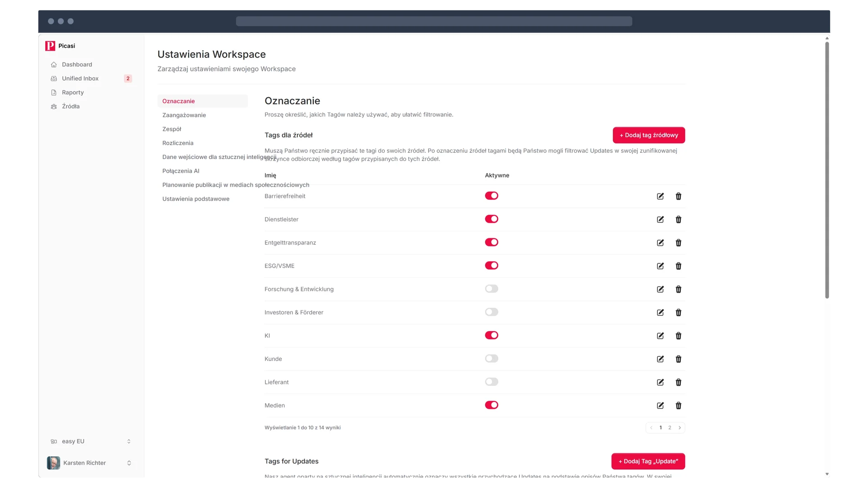Go to page 2 of tags
This screenshot has height=488, width=868.
coord(670,428)
